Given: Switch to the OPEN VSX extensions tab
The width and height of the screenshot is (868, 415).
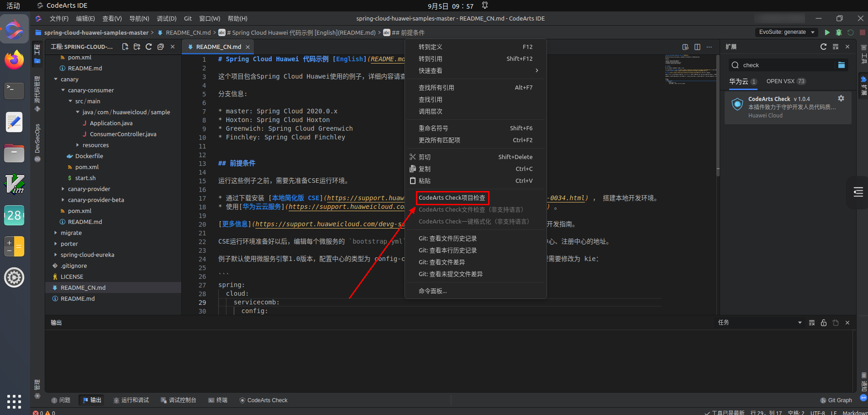Looking at the screenshot, I should 786,81.
